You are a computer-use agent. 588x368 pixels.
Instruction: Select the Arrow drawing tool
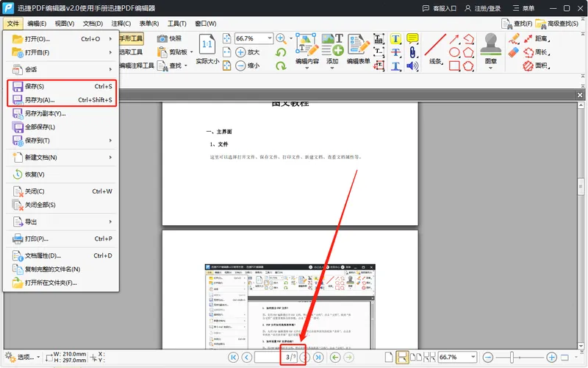tap(454, 39)
